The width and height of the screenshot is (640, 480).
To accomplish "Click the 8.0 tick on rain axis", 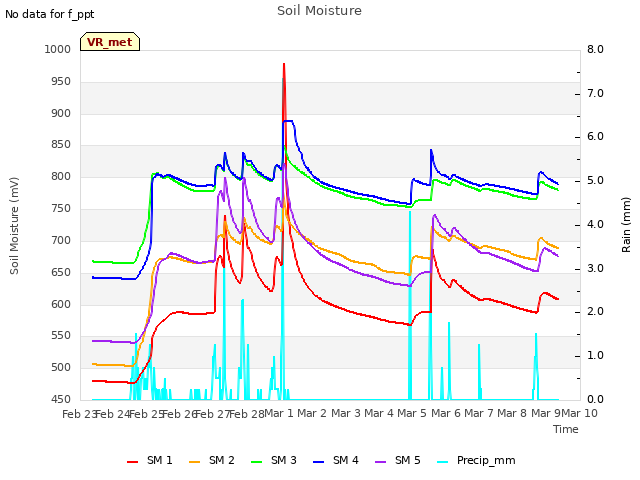I will [595, 49].
